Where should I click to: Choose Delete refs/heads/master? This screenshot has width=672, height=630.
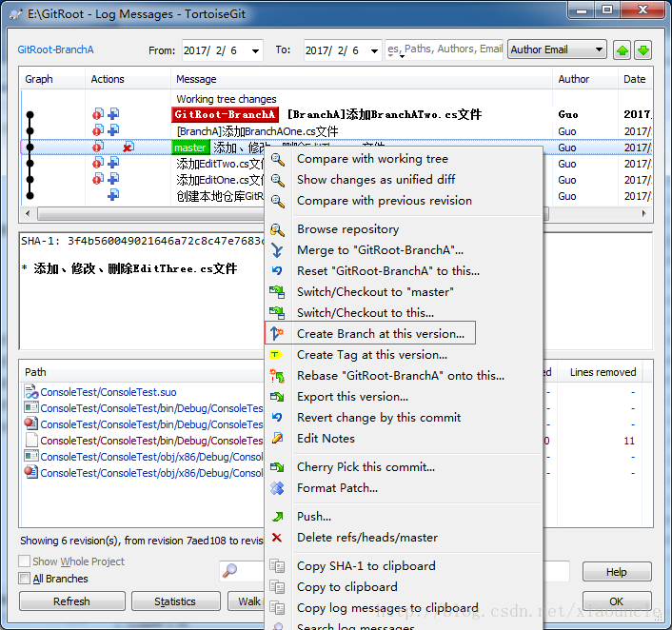tap(367, 538)
